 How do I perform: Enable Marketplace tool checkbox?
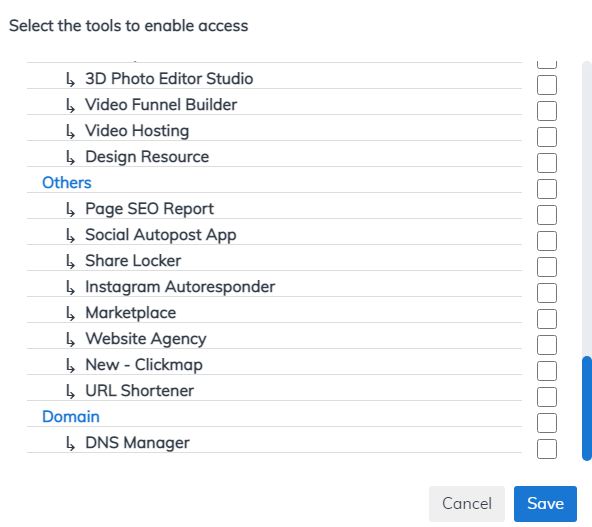[547, 319]
